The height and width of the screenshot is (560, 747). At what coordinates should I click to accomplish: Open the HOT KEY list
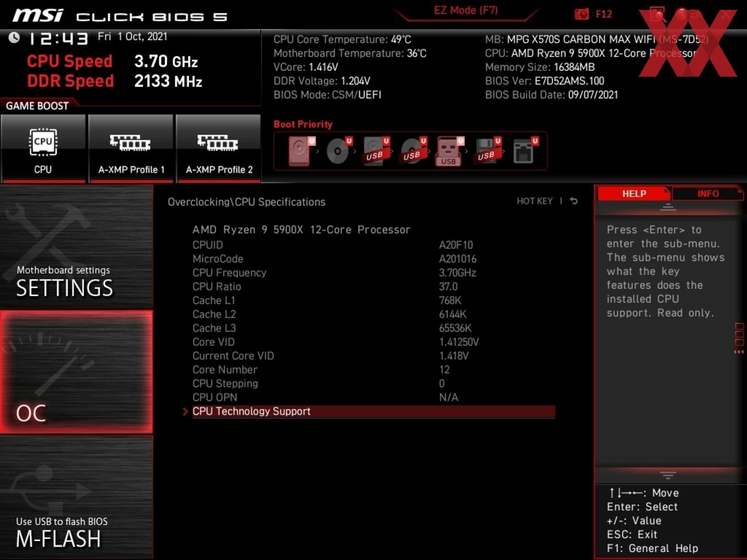point(534,201)
